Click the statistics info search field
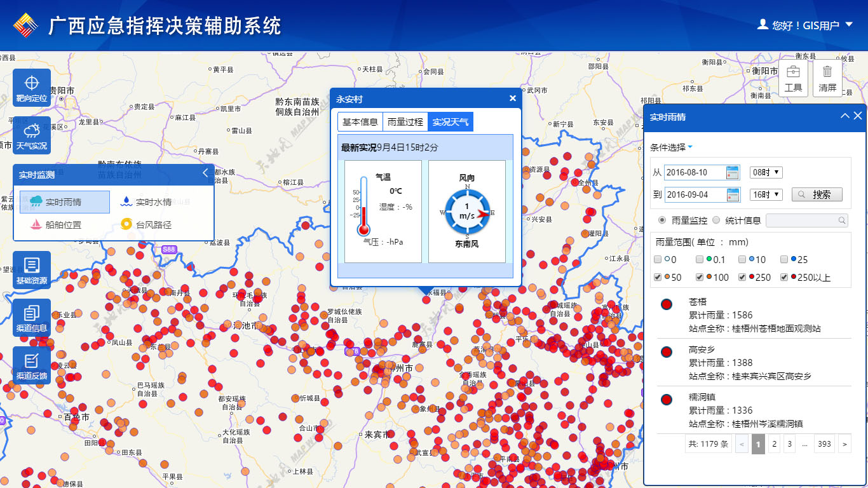The image size is (868, 488). [x=807, y=220]
